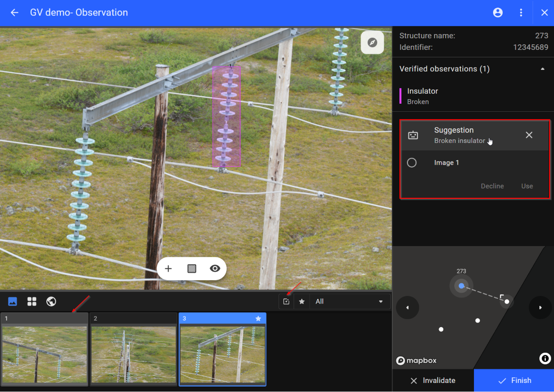Click the compass icon on image
554x392 pixels.
coord(372,42)
